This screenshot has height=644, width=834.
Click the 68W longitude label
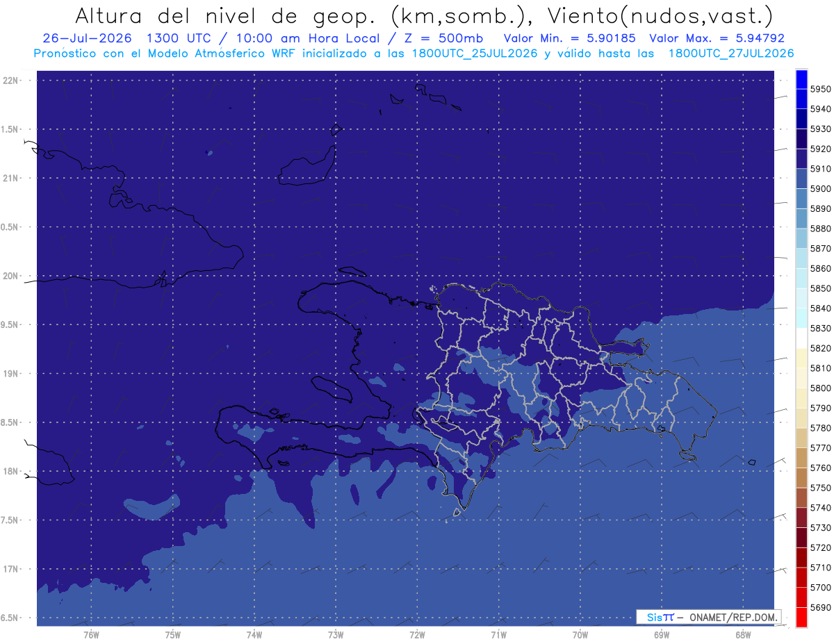742,634
